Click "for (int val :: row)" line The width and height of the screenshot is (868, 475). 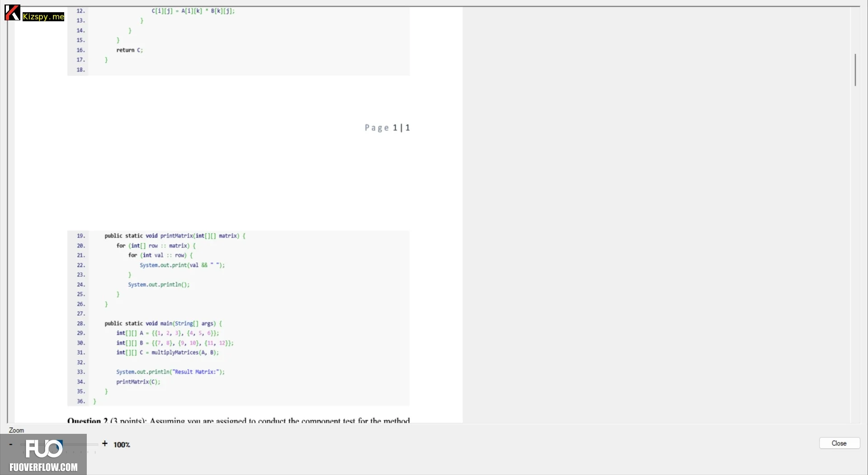pos(160,255)
